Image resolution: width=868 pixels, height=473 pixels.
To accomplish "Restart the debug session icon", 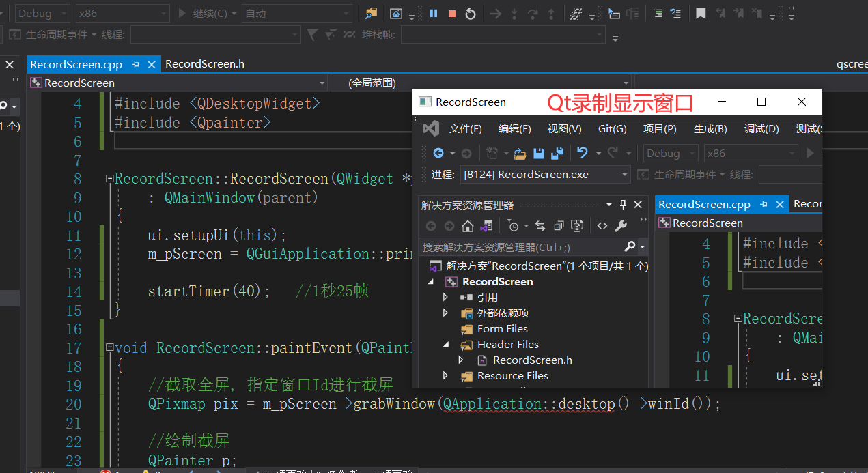I will [471, 13].
